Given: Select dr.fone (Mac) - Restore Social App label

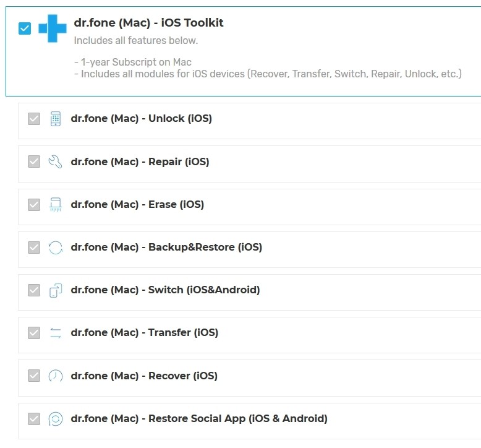Looking at the screenshot, I should (199, 418).
